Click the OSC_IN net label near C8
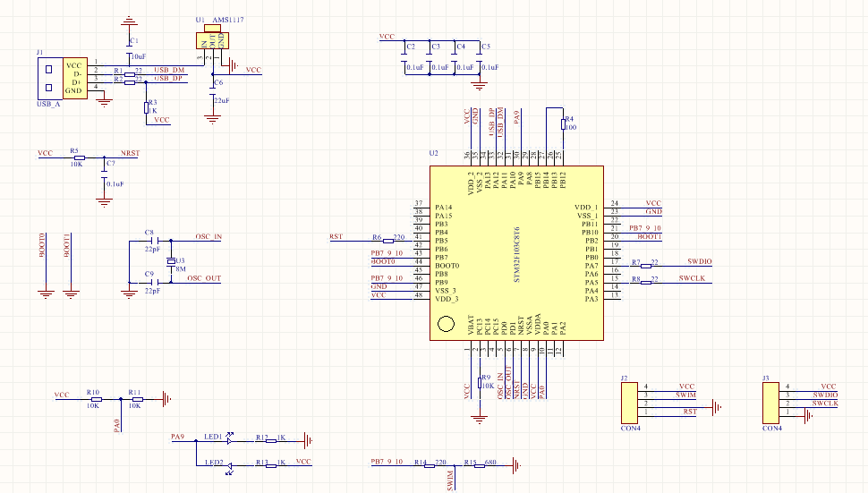Viewport: 868px width, 493px height. 208,237
